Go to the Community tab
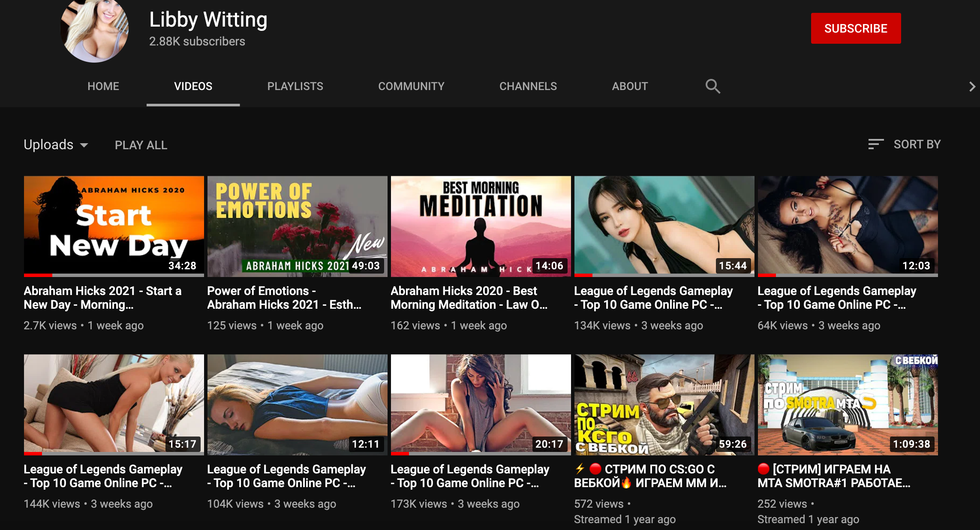980x530 pixels. click(411, 86)
